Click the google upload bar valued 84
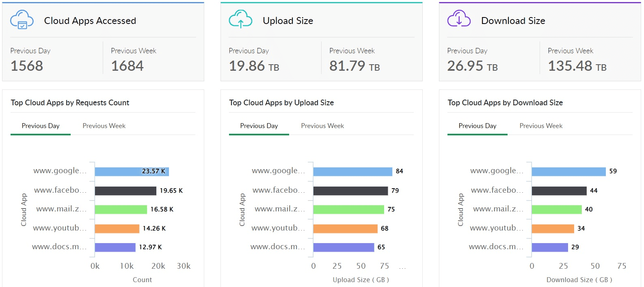644x287 pixels. (x=353, y=172)
